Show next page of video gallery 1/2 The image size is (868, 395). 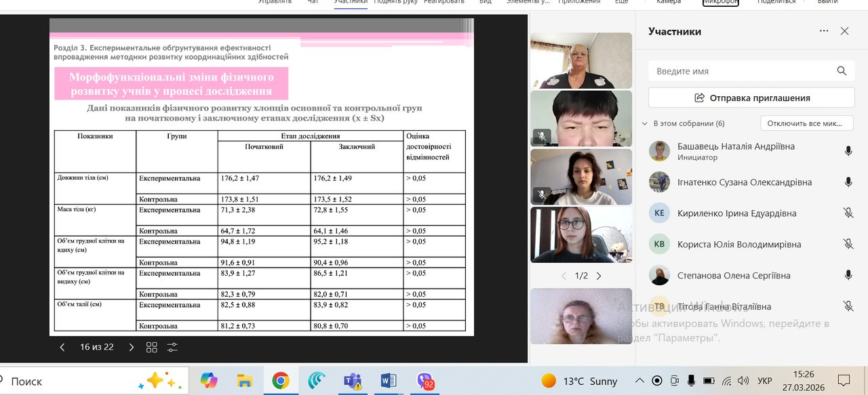[598, 276]
